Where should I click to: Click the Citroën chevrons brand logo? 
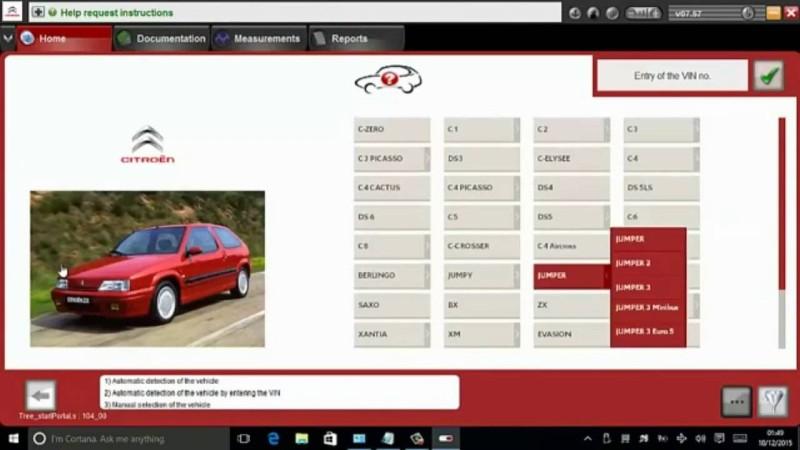click(x=147, y=144)
